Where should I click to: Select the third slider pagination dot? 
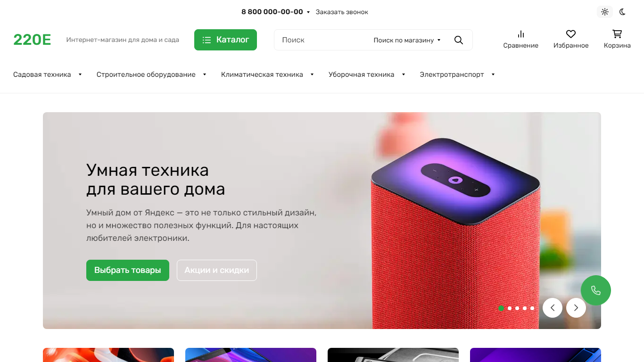pos(517,308)
